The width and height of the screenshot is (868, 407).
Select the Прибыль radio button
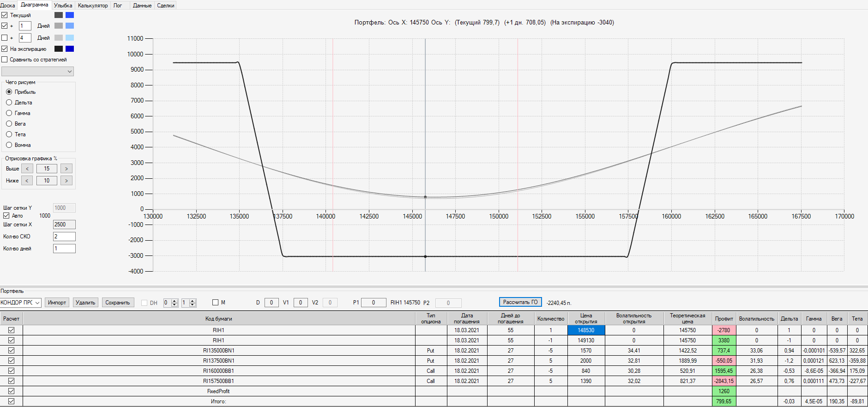(x=9, y=92)
